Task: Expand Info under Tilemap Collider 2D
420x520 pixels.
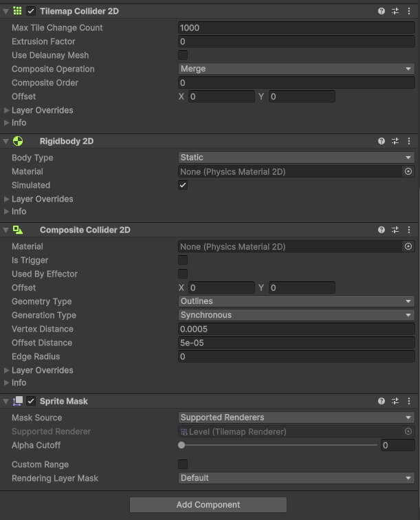Action: click(6, 122)
